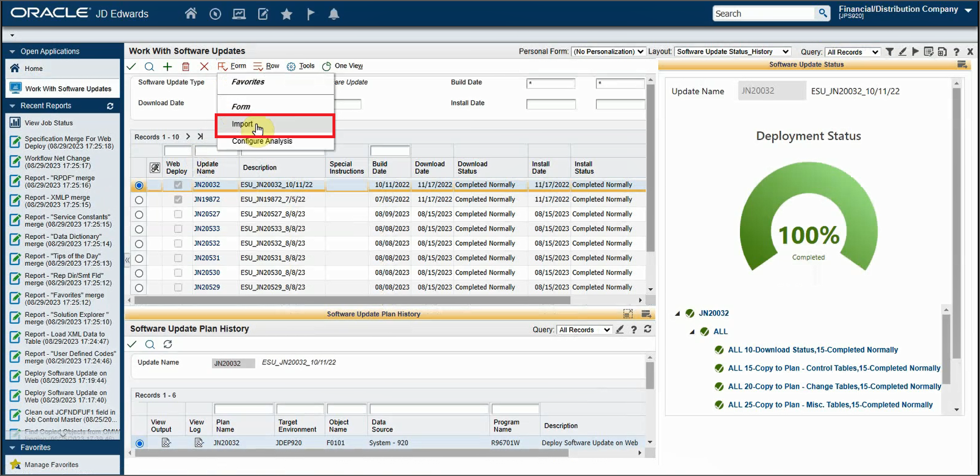Click the search magnifier button
This screenshot has height=476, width=980.
pos(823,13)
